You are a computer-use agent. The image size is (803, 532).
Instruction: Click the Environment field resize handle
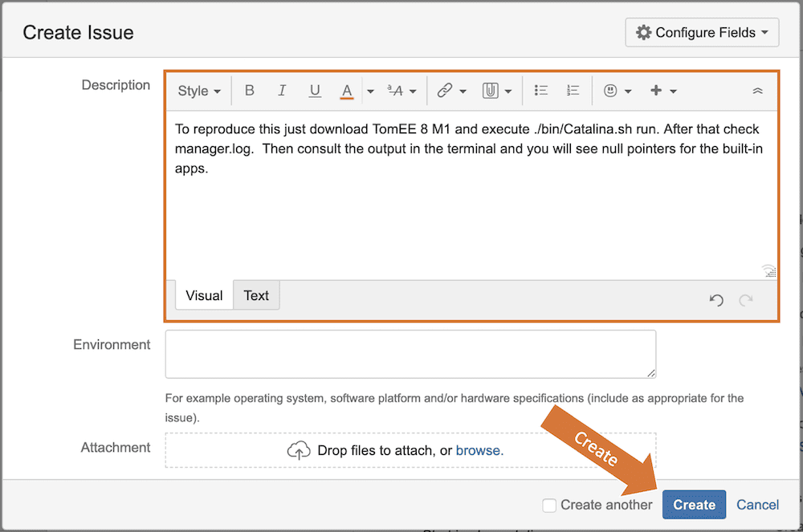pyautogui.click(x=651, y=373)
